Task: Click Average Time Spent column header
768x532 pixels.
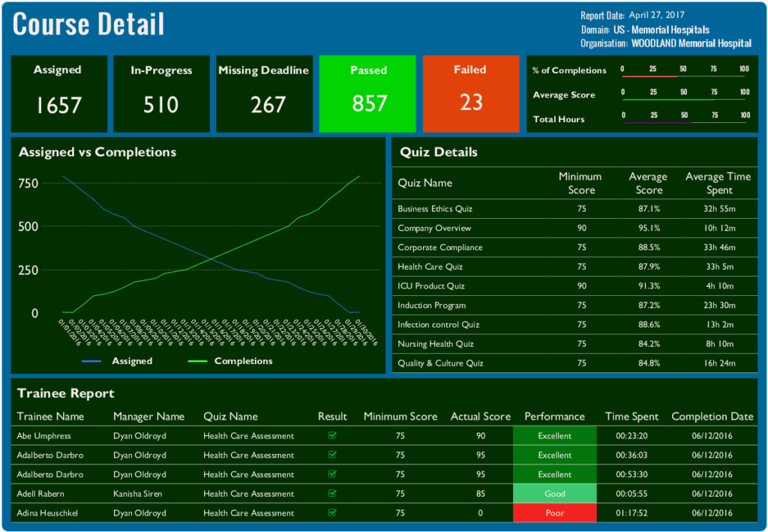Action: 718,183
